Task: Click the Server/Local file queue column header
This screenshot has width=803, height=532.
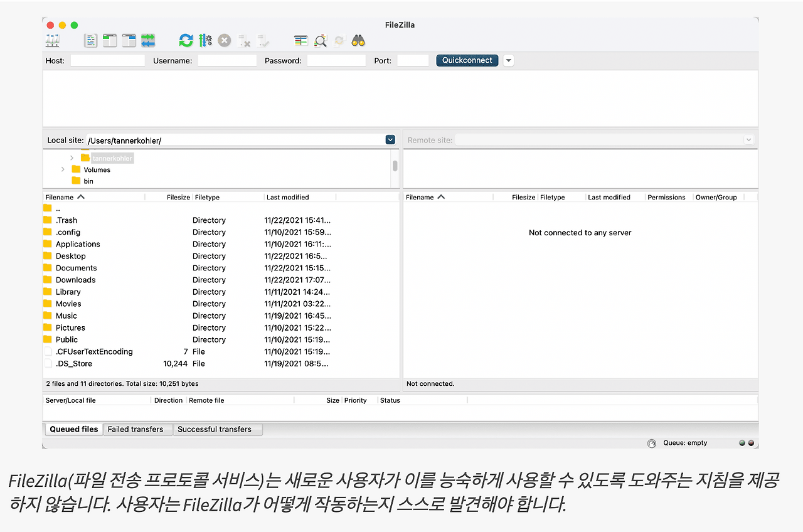Action: click(97, 400)
